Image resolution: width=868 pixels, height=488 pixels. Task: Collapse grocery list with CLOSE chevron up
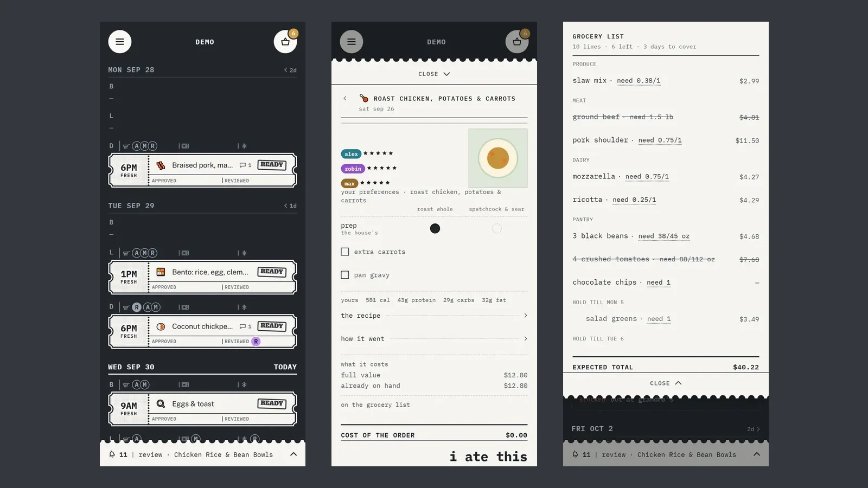click(x=666, y=383)
